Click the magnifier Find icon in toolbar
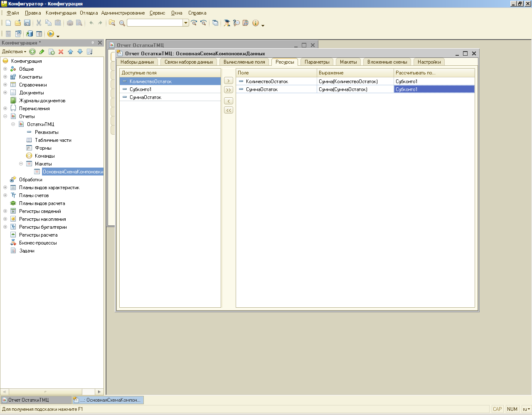 click(122, 23)
